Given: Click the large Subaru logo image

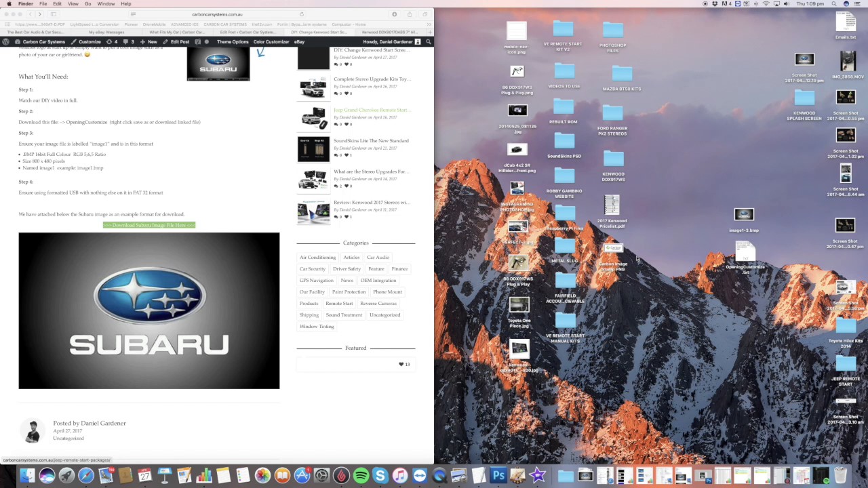Looking at the screenshot, I should pyautogui.click(x=149, y=310).
